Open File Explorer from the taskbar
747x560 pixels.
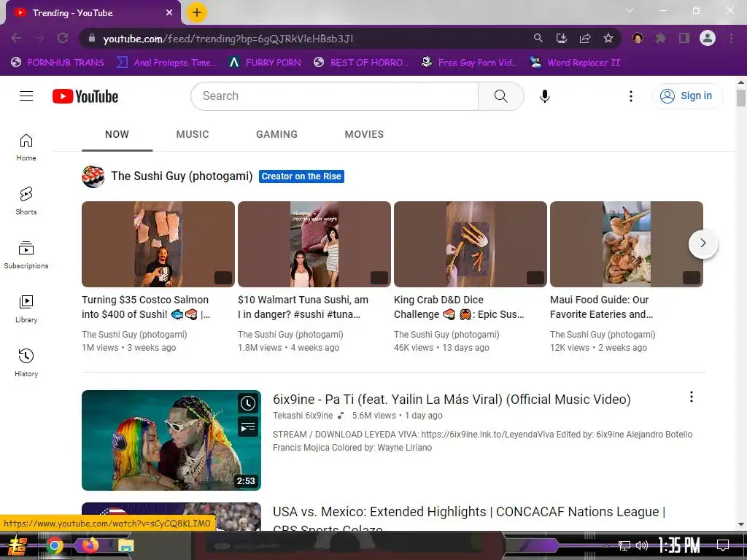[x=125, y=545]
